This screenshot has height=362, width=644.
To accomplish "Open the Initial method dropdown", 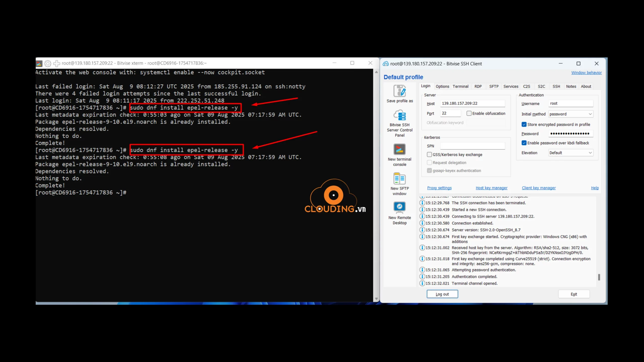I will [571, 114].
